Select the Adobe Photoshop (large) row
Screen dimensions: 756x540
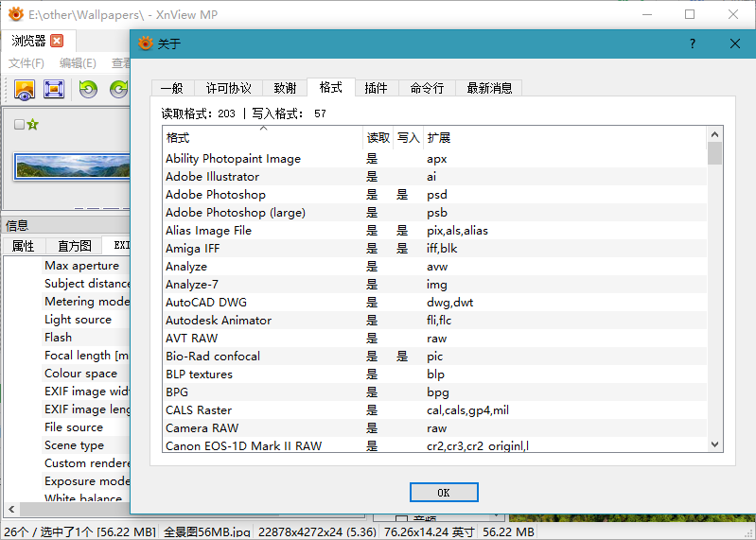pos(434,213)
